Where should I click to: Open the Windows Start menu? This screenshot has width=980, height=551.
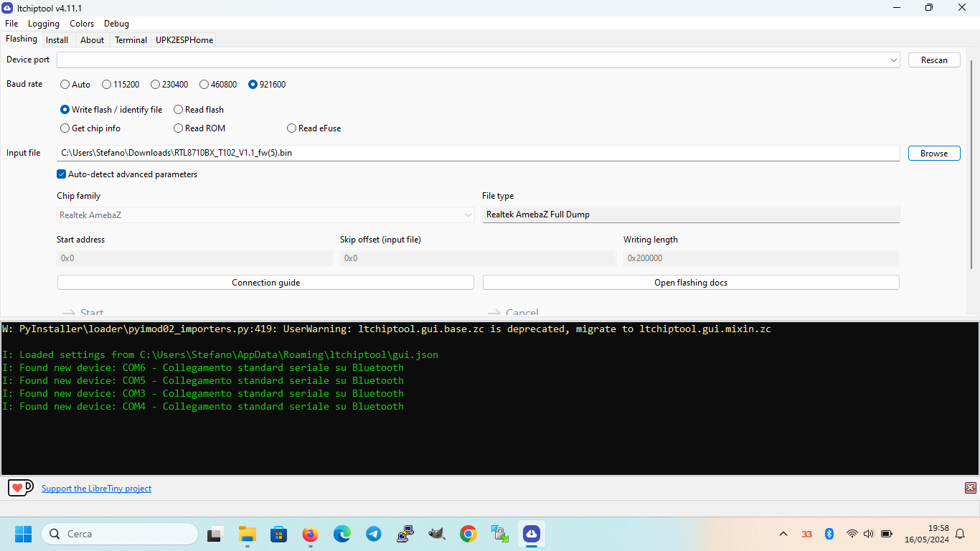(x=24, y=534)
